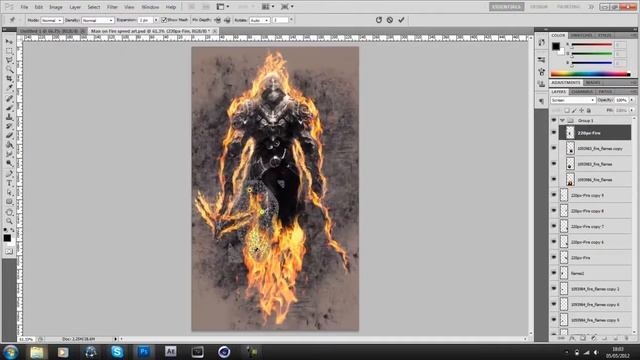Click the lock all icon

[x=589, y=111]
